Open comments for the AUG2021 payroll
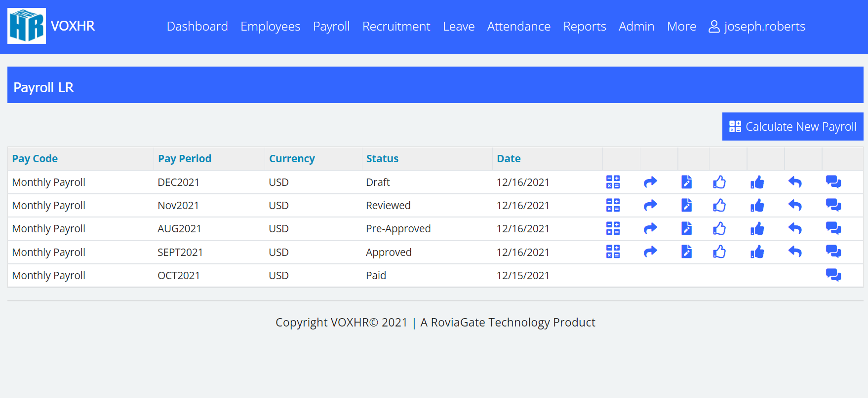 tap(833, 228)
